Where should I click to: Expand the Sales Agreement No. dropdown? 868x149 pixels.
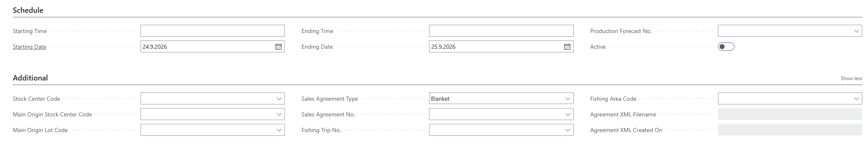tap(568, 114)
